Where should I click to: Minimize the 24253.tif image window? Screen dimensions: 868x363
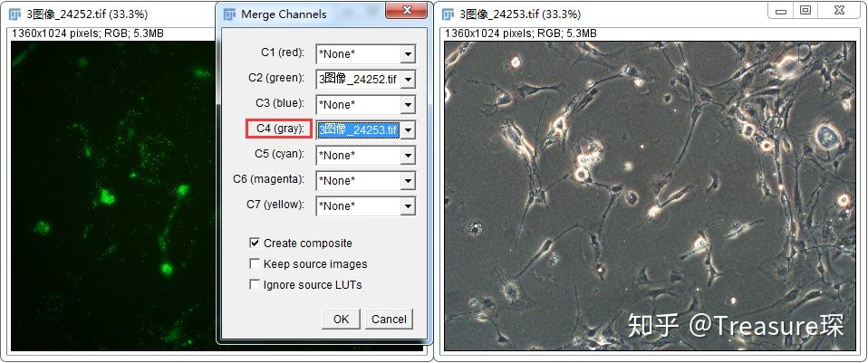pyautogui.click(x=781, y=11)
